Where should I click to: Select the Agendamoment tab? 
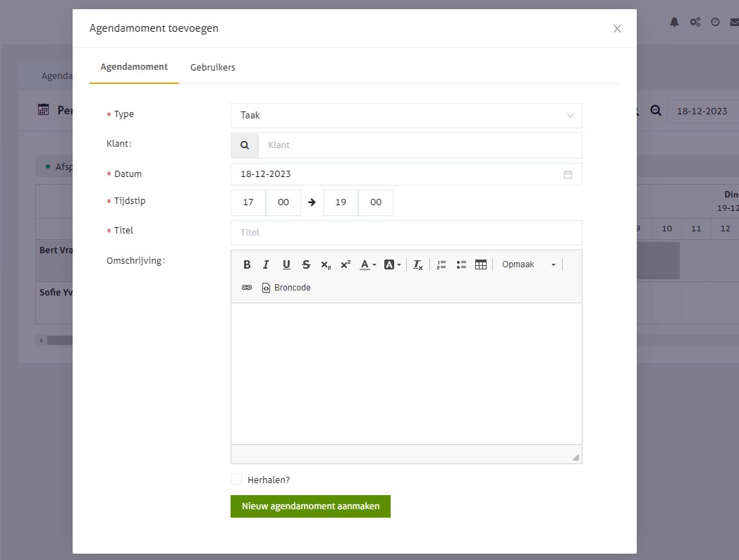pos(134,67)
